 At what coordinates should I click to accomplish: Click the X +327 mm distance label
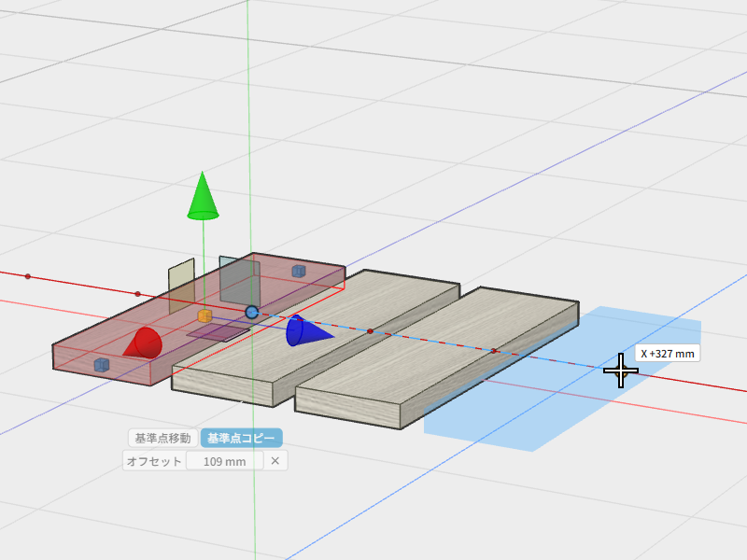[x=668, y=354]
